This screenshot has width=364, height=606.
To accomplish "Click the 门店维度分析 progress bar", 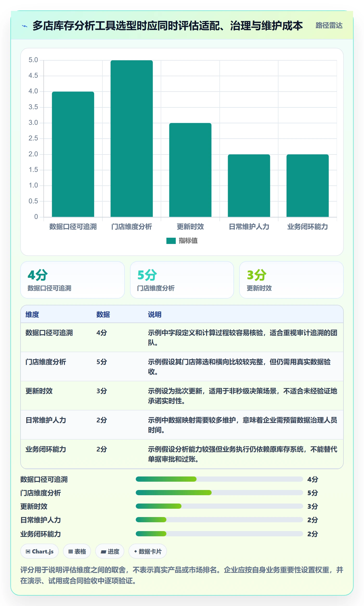I will click(x=219, y=493).
